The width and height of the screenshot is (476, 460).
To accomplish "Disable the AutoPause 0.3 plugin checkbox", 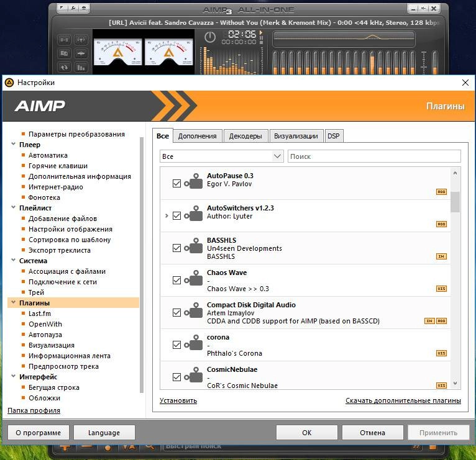I will (x=176, y=184).
